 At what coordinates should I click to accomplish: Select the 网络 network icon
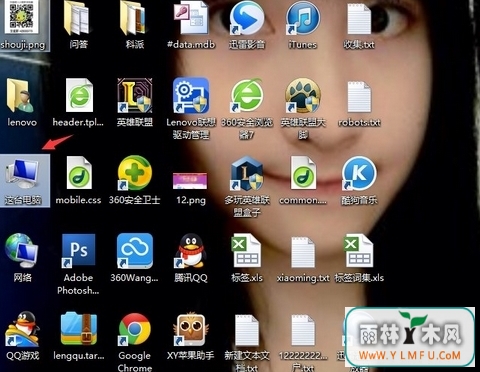pos(21,251)
